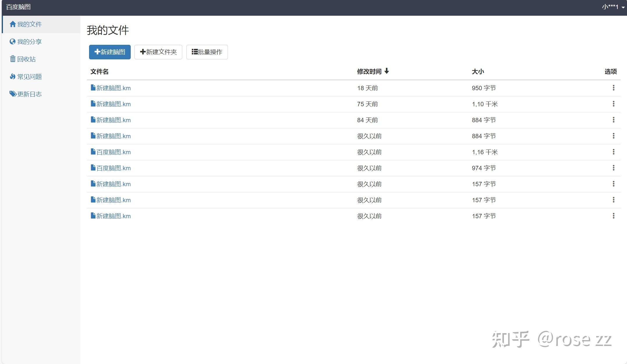Go to 我的分享 in the sidebar
The width and height of the screenshot is (627, 364).
click(29, 42)
